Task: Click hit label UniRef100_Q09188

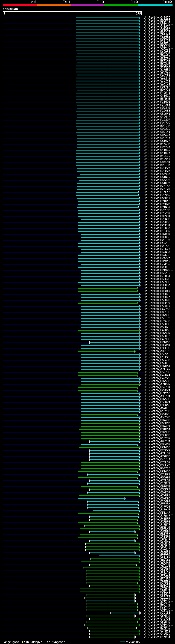Action: coord(157,312)
